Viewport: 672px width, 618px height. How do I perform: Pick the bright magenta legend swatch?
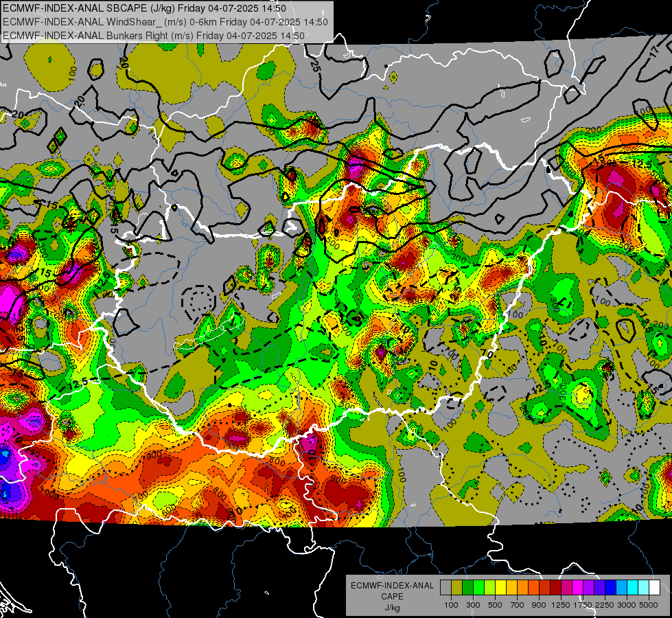pos(578,588)
